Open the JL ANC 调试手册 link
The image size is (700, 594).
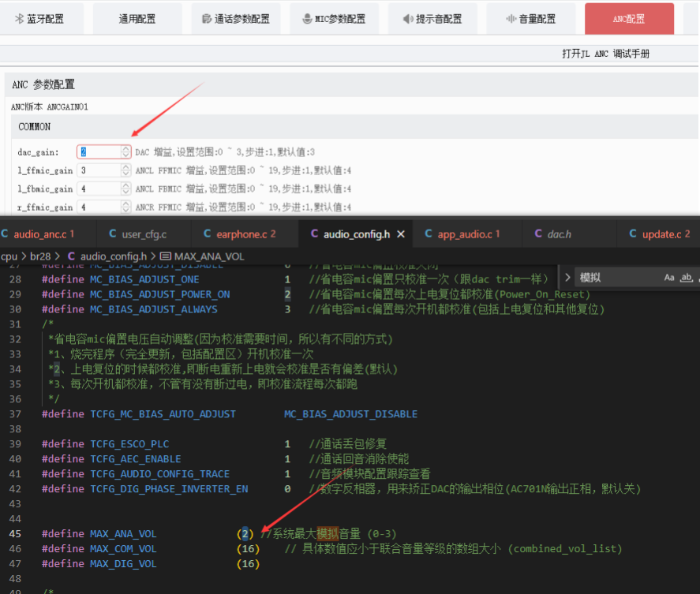605,54
